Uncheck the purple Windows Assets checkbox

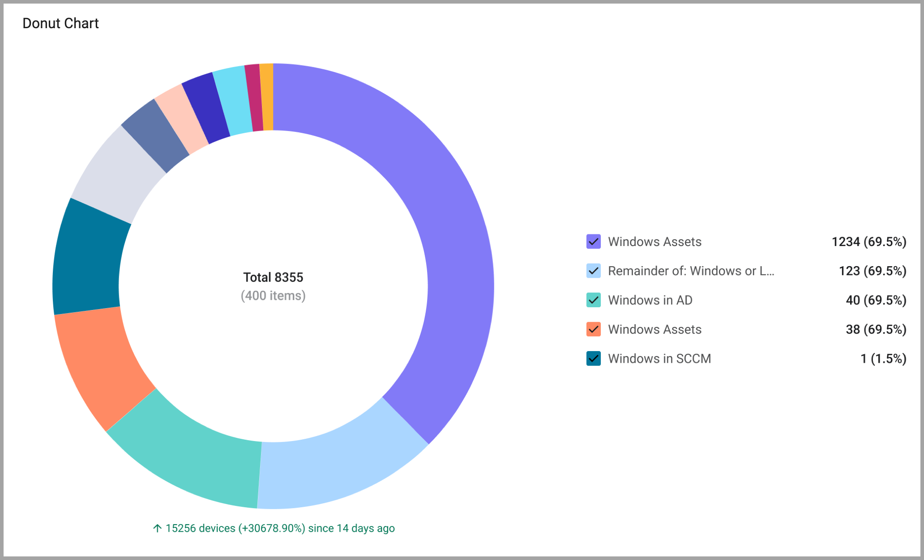(x=593, y=242)
